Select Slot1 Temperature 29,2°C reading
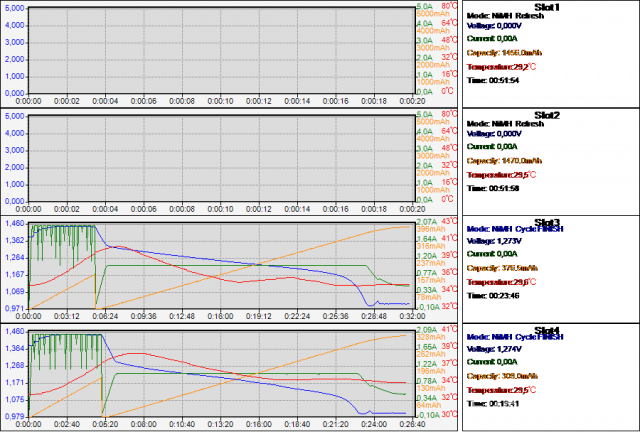 point(501,67)
